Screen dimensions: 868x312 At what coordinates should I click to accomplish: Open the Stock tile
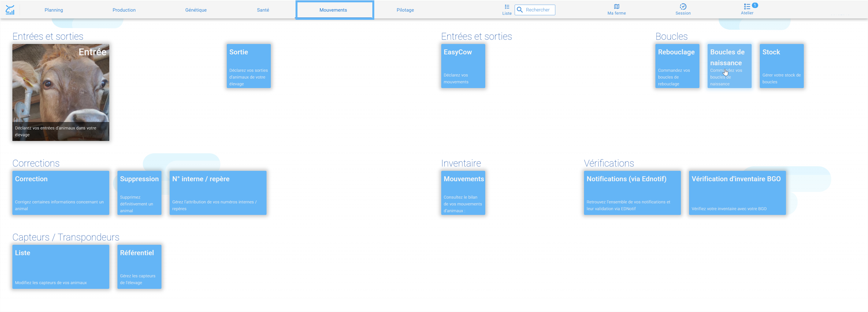tap(782, 66)
